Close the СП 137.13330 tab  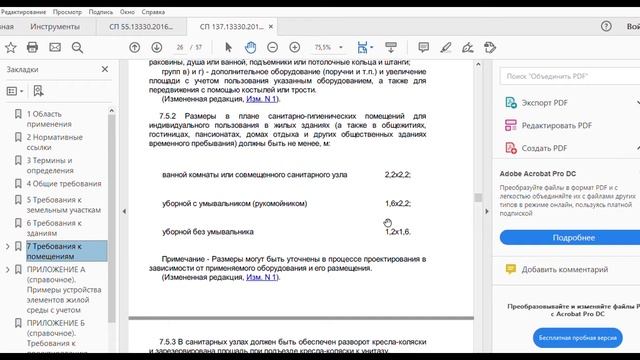[271, 27]
